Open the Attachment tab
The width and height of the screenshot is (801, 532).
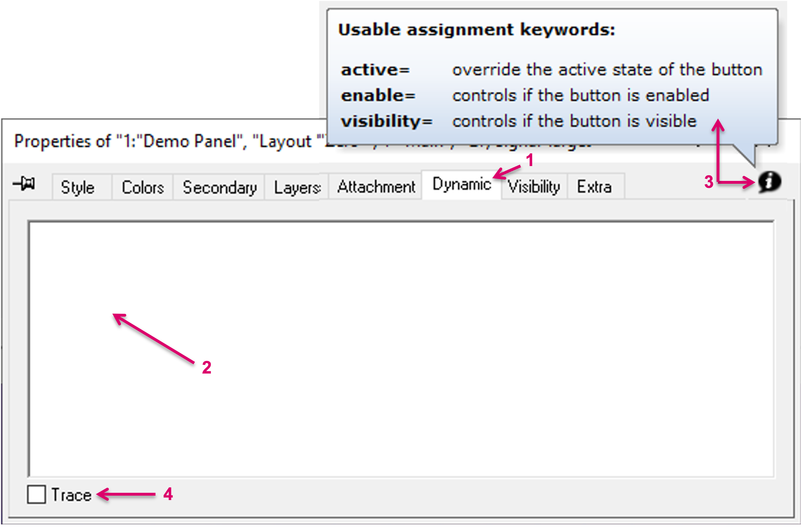[376, 187]
